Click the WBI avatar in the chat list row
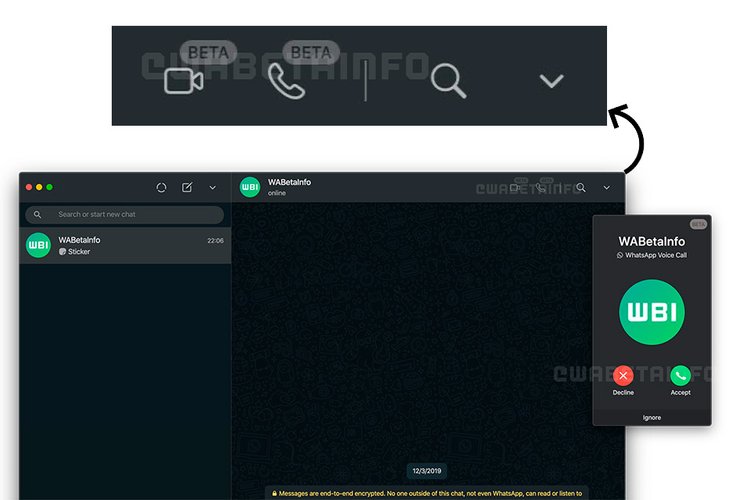750x500 pixels. [x=38, y=245]
